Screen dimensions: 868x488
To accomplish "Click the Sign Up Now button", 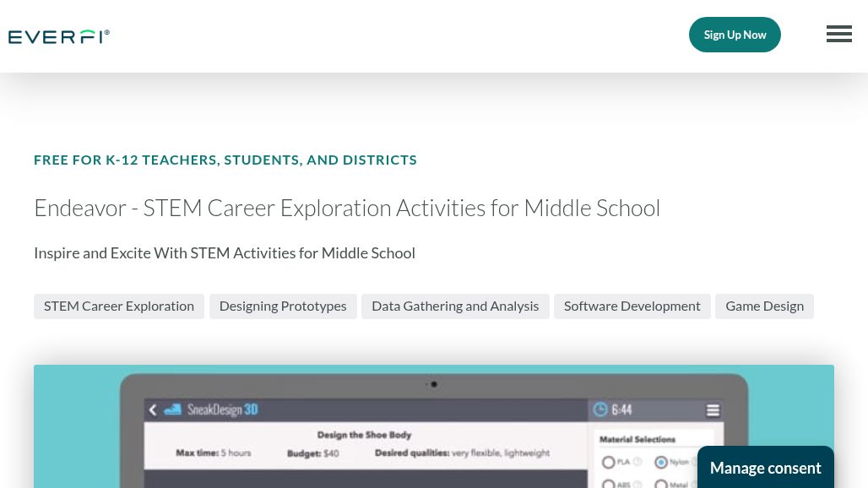I will click(735, 35).
